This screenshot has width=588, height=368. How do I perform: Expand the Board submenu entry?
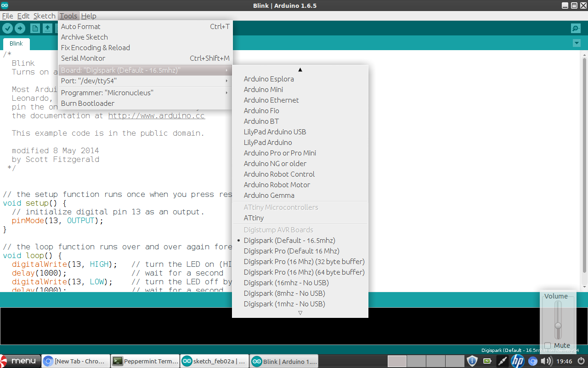(x=145, y=70)
